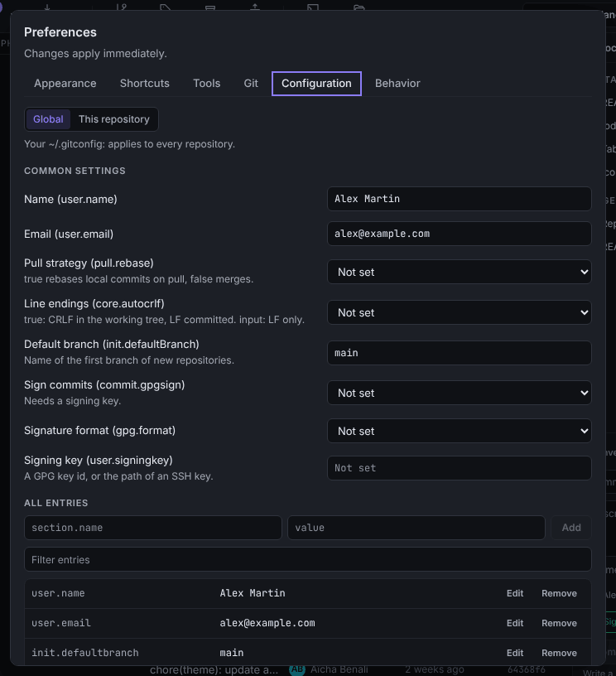The height and width of the screenshot is (676, 616).
Task: Edit the init.defaultbranch entry
Action: click(x=515, y=653)
